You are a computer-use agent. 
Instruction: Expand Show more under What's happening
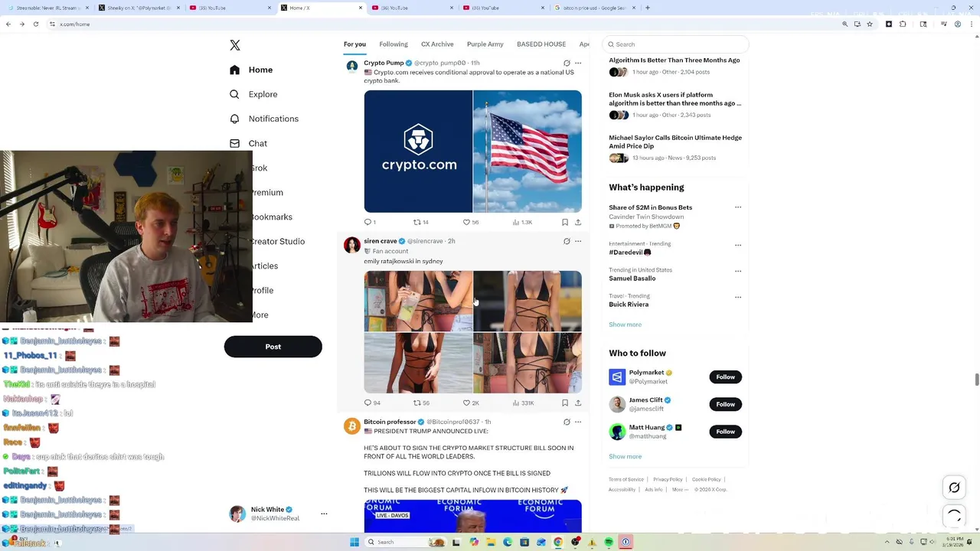[626, 324]
